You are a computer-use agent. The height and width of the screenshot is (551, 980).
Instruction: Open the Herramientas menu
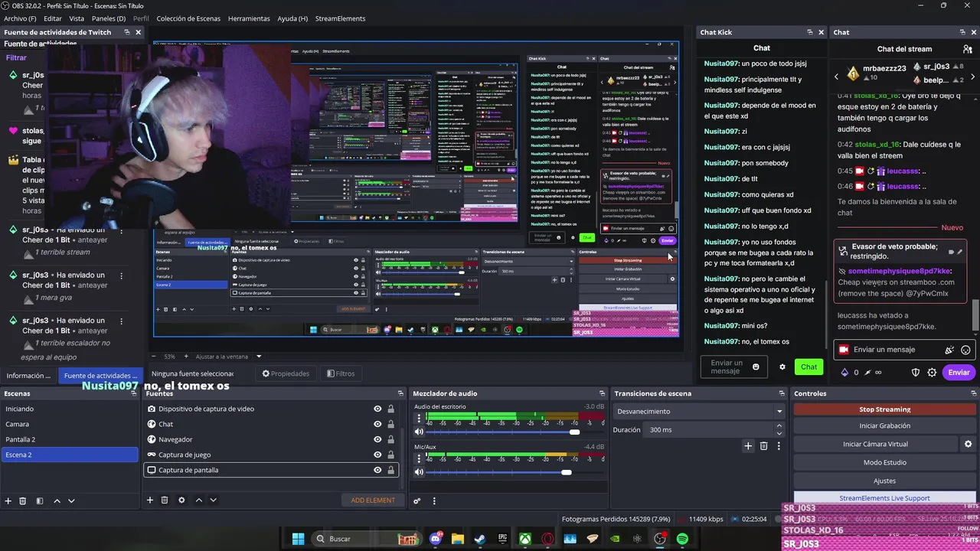tap(249, 18)
